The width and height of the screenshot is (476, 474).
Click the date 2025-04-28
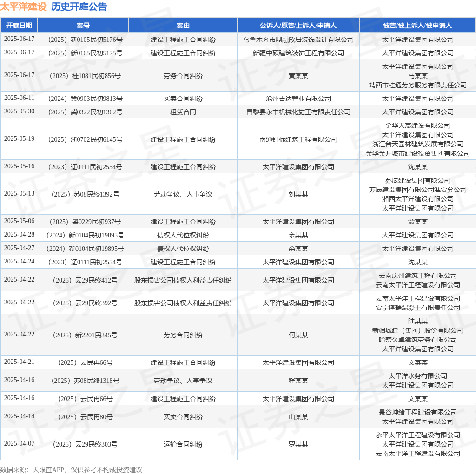pyautogui.click(x=19, y=234)
